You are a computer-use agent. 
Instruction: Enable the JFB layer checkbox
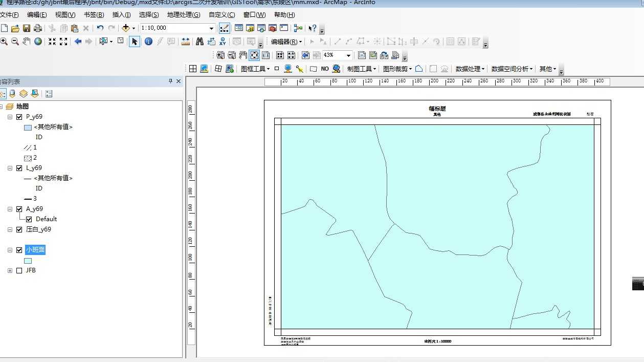click(19, 270)
